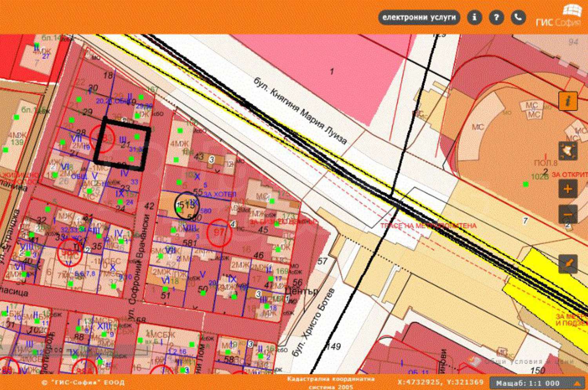Click the black-outlined selected parcel
Screen dimensions: 588x390
coord(122,143)
